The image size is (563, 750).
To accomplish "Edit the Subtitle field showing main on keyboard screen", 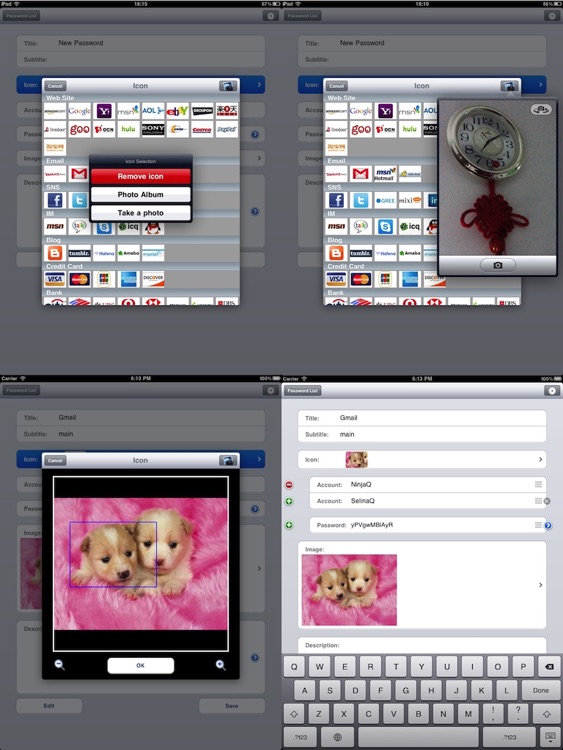I will (421, 434).
